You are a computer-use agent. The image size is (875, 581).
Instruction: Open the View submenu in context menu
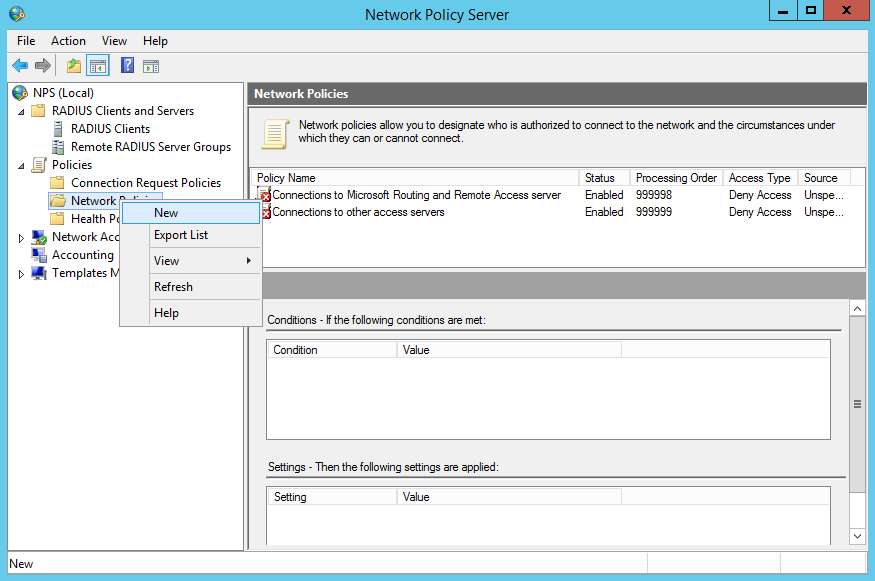pos(167,261)
